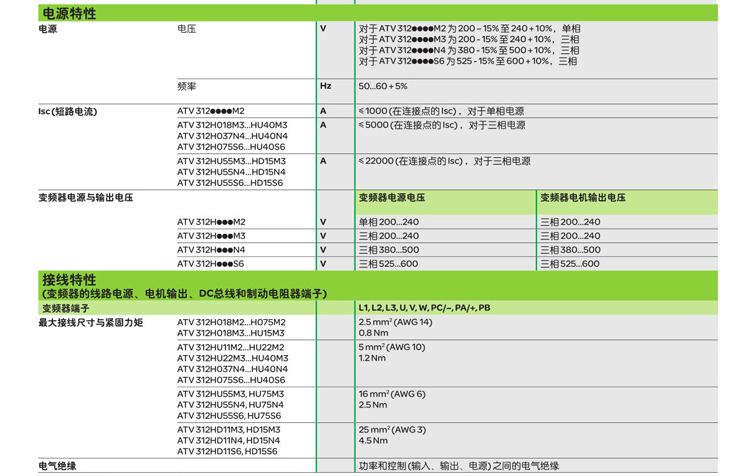
Task: Click ATV 312HU55N4, HU75N4 model text
Action: click(x=231, y=405)
